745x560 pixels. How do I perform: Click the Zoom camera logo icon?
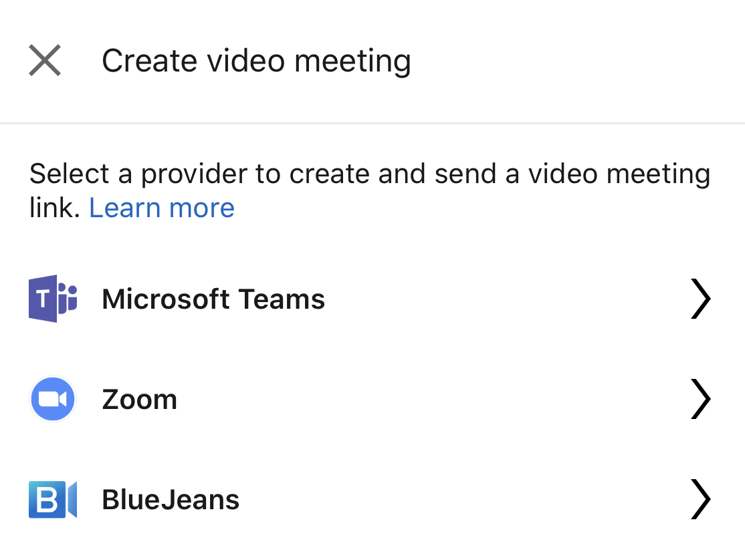53,399
